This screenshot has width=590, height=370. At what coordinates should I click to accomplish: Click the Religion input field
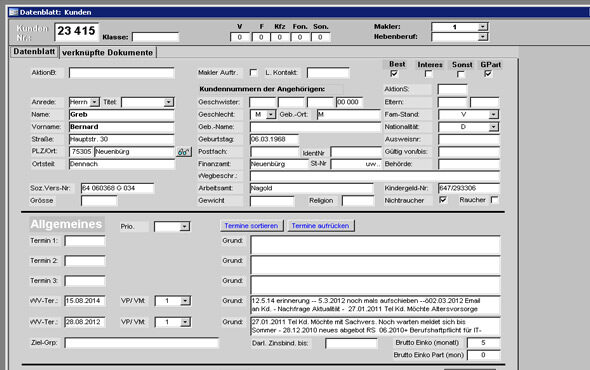click(358, 201)
